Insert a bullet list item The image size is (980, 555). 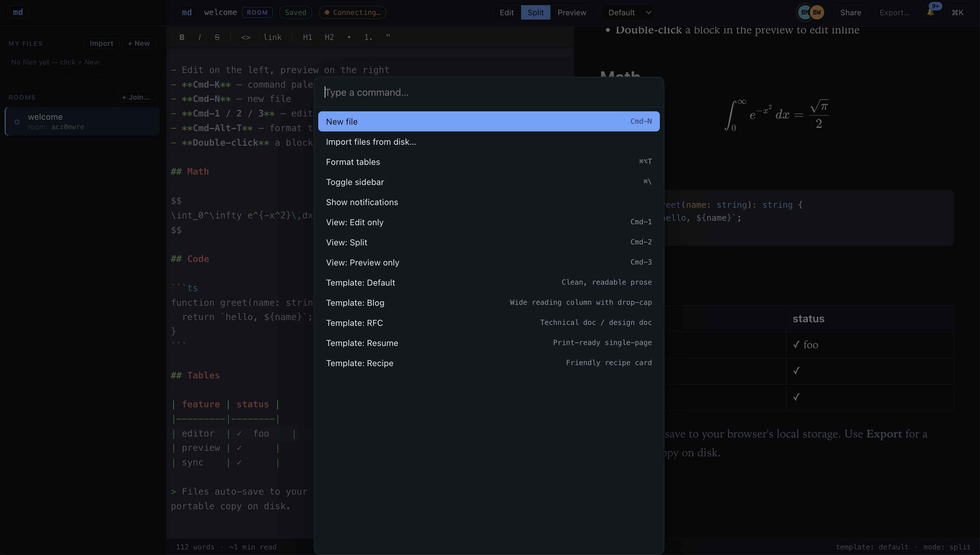(349, 37)
